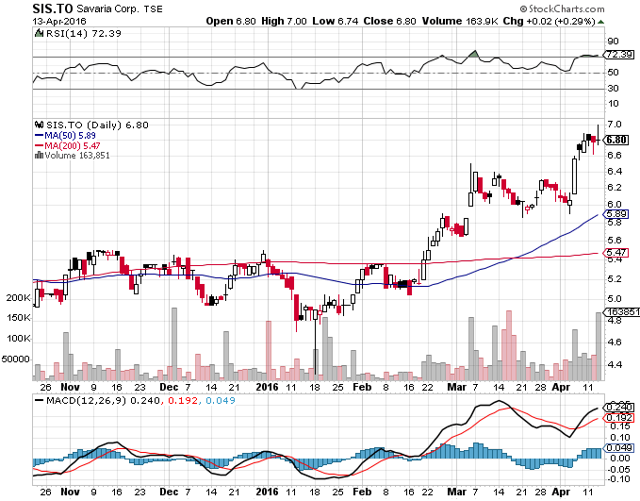
Task: Click the 0.049 histogram value tag
Action: click(619, 448)
